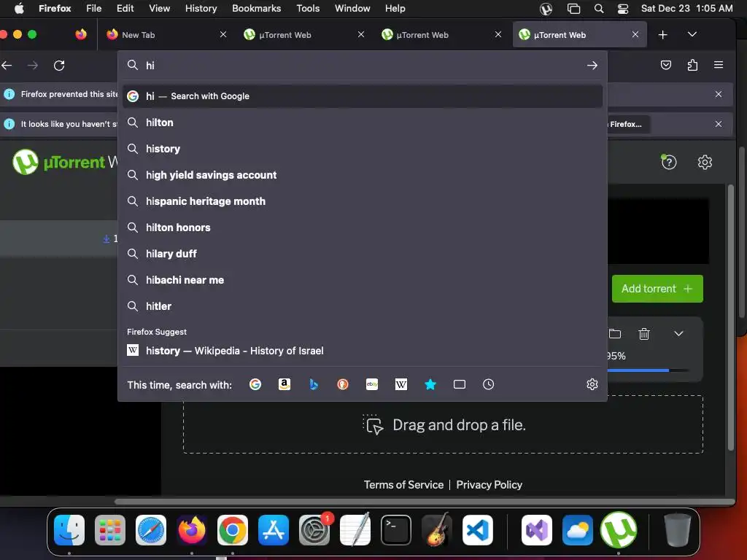Open Spotlight search in menu bar
Screen dimensions: 747x560
[599, 9]
